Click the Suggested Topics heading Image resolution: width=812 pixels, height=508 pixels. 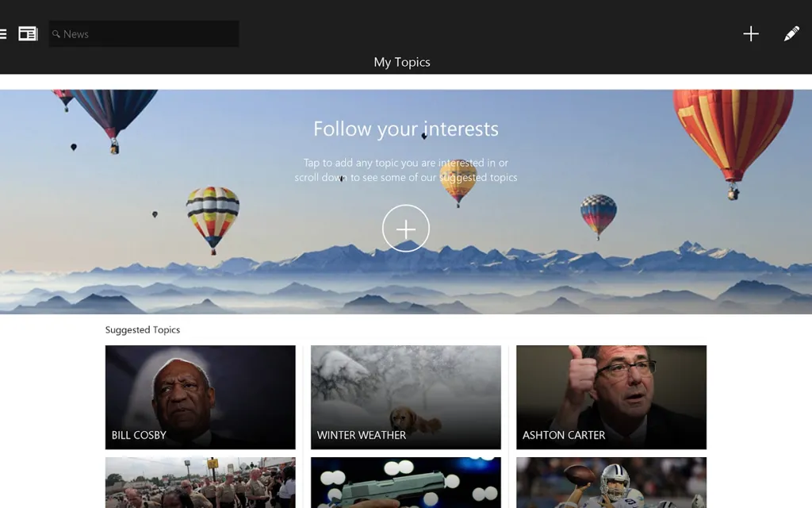coord(143,329)
